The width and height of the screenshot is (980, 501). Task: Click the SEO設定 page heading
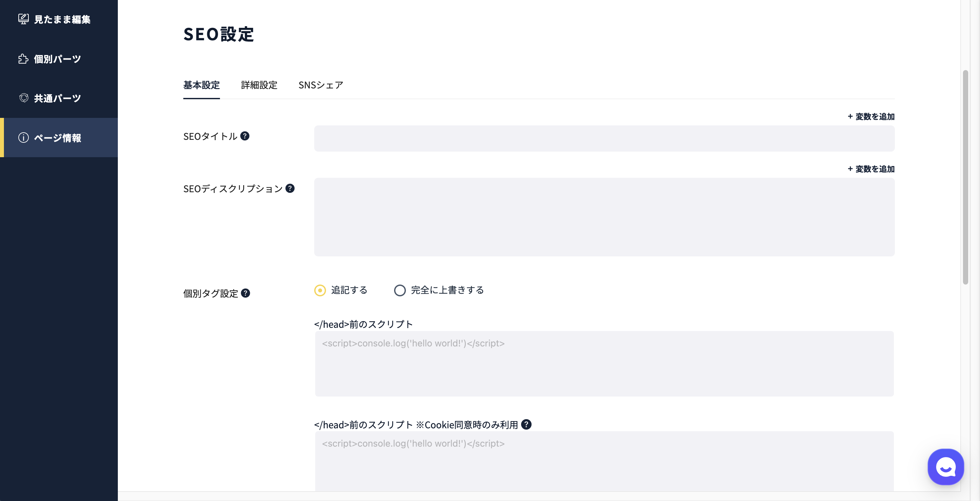pos(218,34)
